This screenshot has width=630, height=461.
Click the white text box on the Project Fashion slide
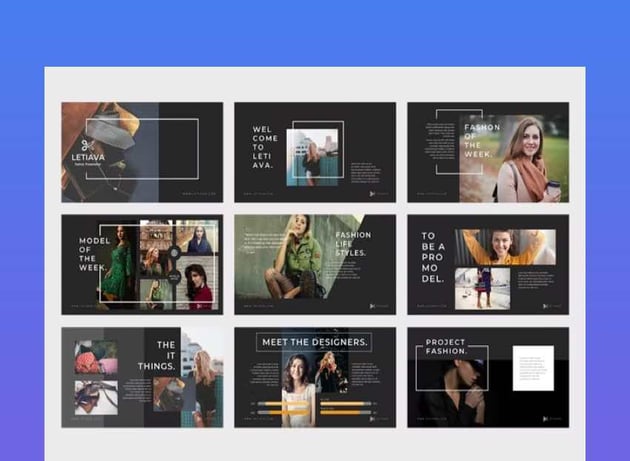pos(533,368)
